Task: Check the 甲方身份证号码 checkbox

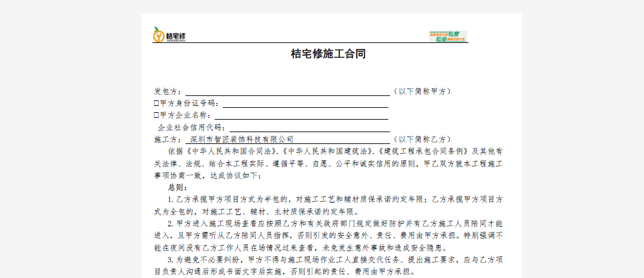Action: pos(156,103)
